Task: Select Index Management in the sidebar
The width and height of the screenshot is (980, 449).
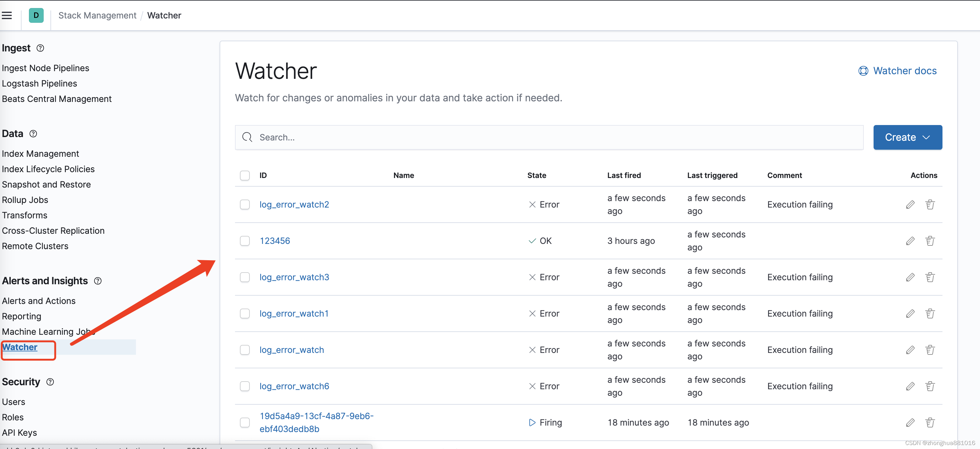Action: click(40, 153)
